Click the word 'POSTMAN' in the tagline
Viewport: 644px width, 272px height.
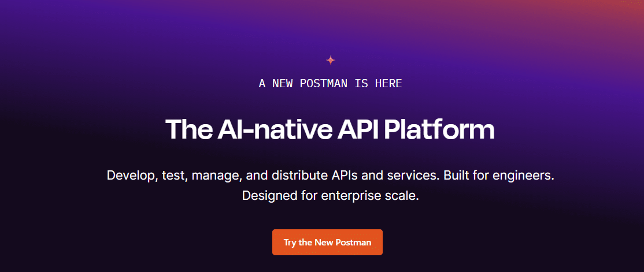point(324,84)
